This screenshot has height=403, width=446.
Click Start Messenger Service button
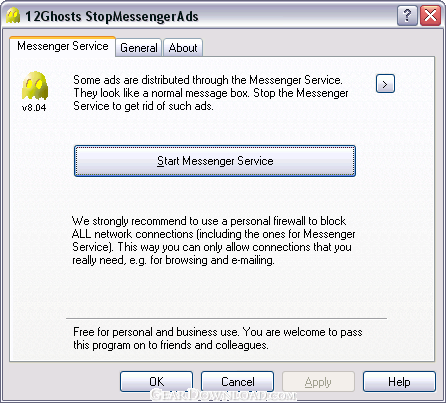215,161
